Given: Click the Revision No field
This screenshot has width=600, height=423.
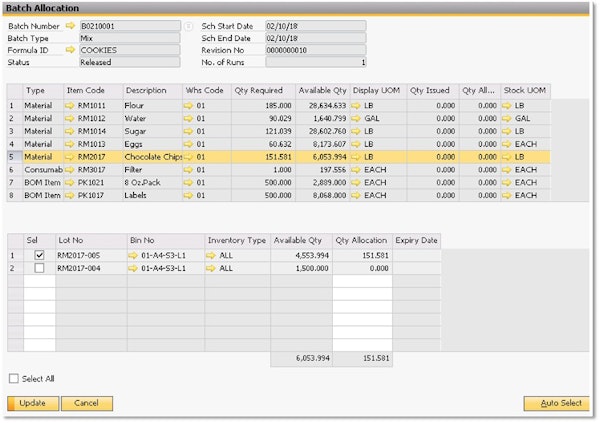Looking at the screenshot, I should pyautogui.click(x=316, y=50).
